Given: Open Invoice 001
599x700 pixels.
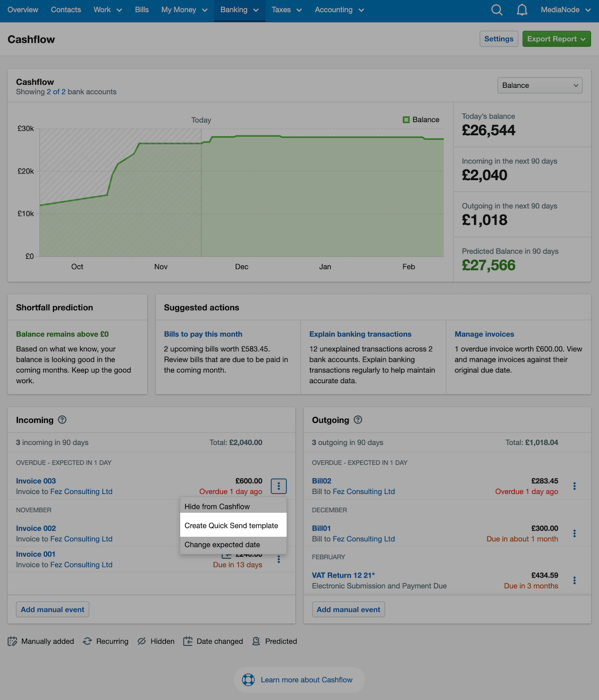Looking at the screenshot, I should tap(36, 554).
